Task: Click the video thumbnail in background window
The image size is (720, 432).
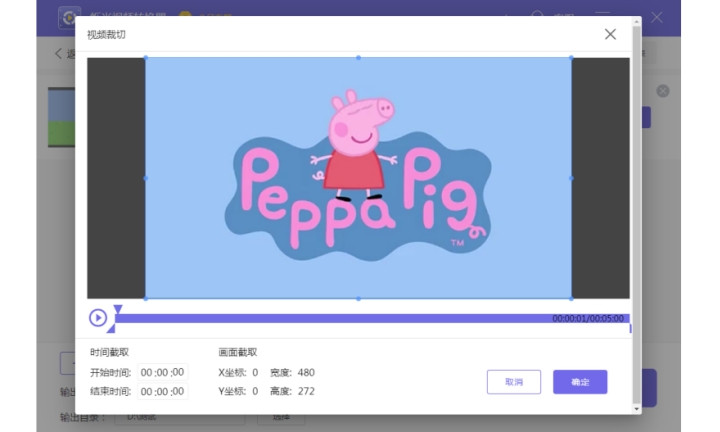Action: point(62,117)
